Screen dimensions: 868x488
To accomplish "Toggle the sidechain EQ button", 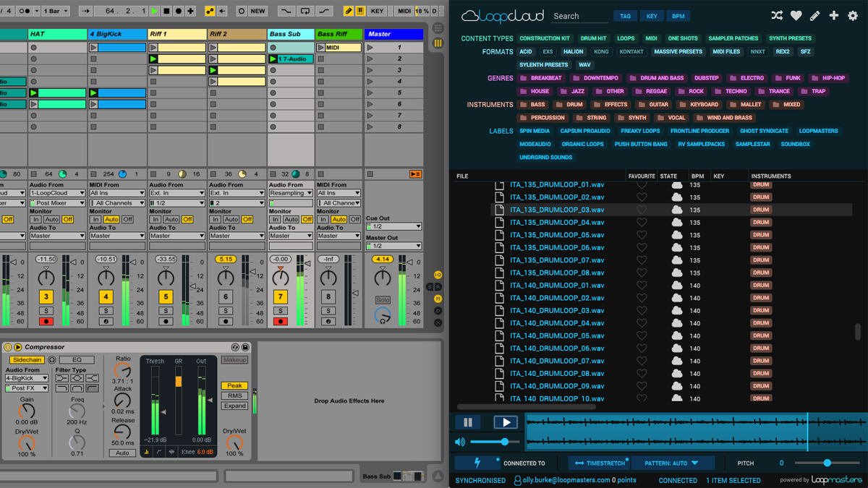I will click(x=77, y=360).
